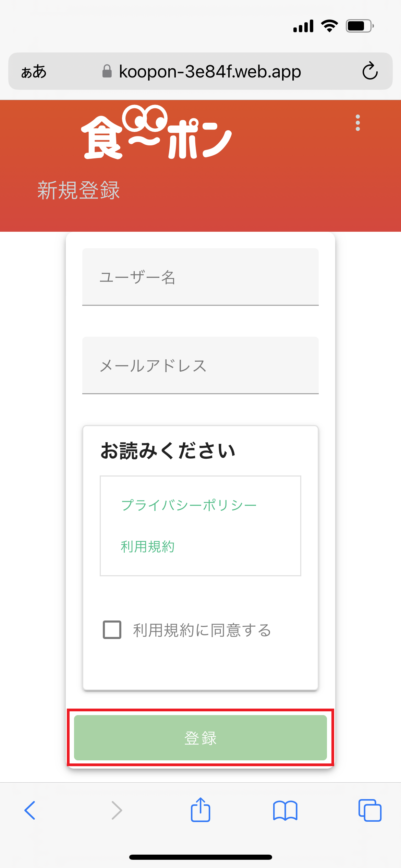Click the ユーザー名 input field
Screen dimensions: 401x868
pyautogui.click(x=200, y=277)
